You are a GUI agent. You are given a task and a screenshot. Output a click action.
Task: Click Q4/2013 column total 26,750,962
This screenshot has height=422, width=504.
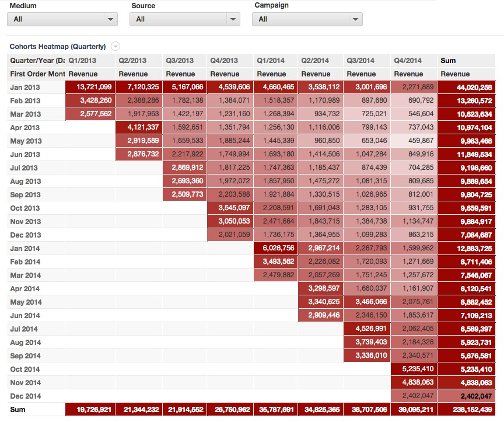point(230,410)
